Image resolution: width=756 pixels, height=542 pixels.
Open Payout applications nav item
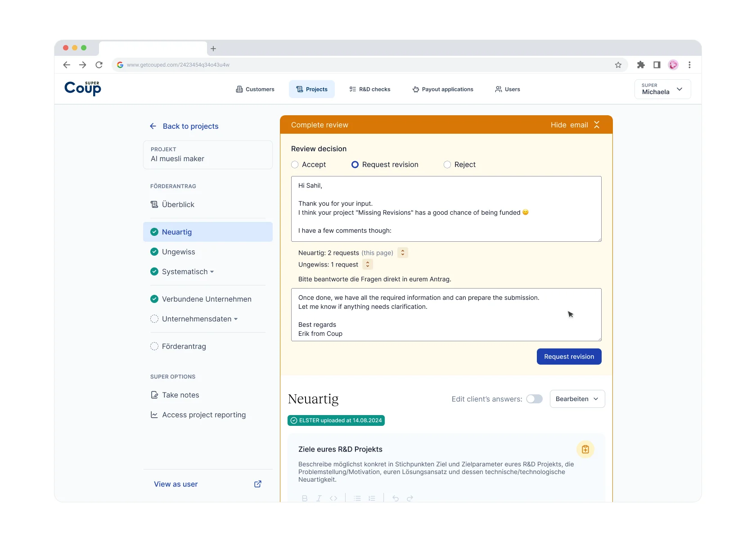click(443, 89)
